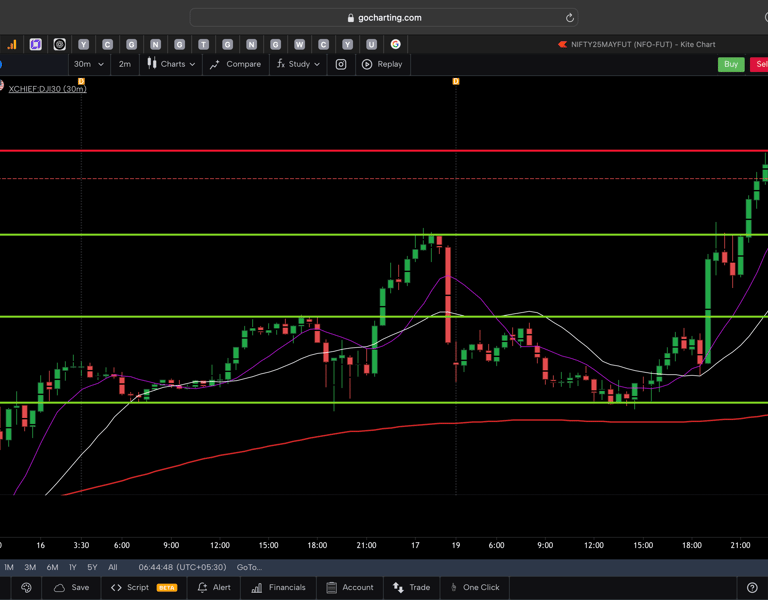Open the Financials panel
Viewport: 768px width, 600px height.
tap(278, 588)
